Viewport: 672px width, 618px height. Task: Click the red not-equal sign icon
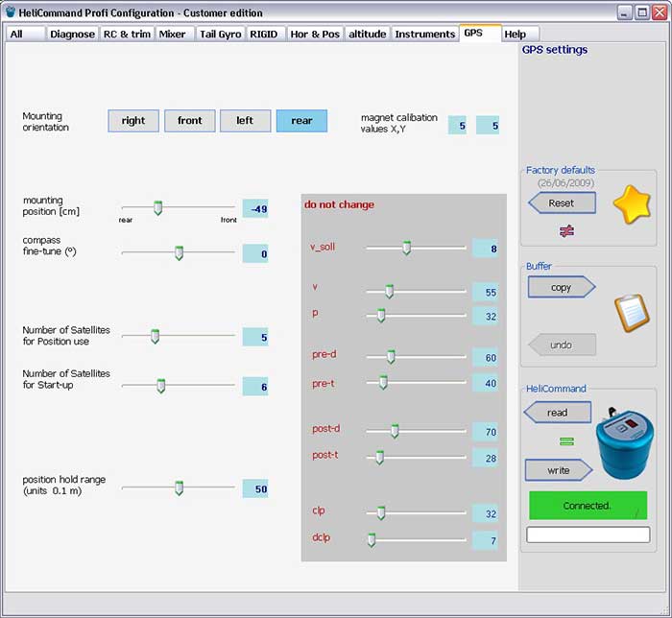[566, 231]
